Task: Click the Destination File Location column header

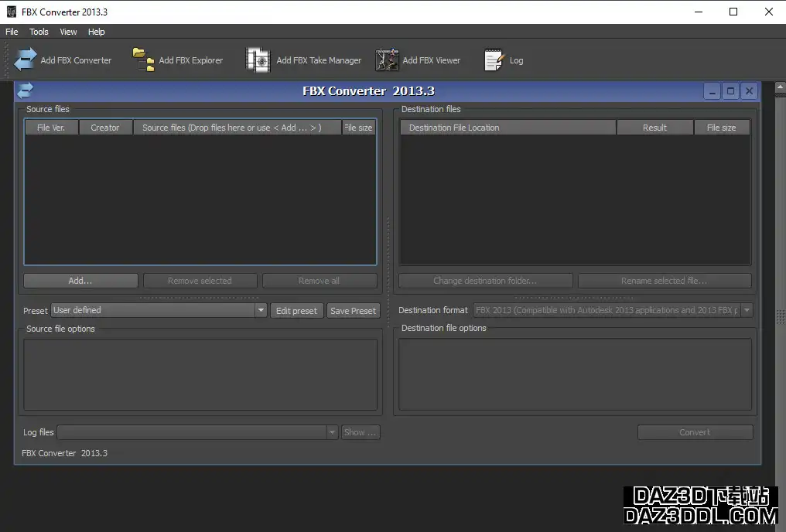Action: [507, 128]
